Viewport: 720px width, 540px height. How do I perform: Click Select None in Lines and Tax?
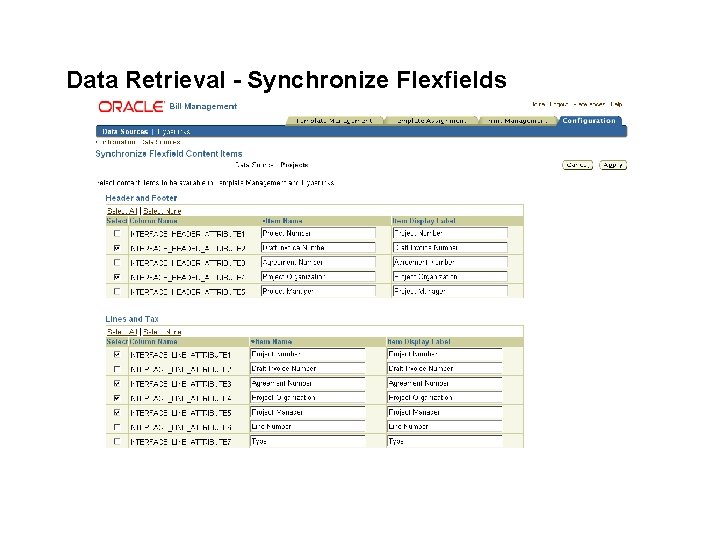162,332
